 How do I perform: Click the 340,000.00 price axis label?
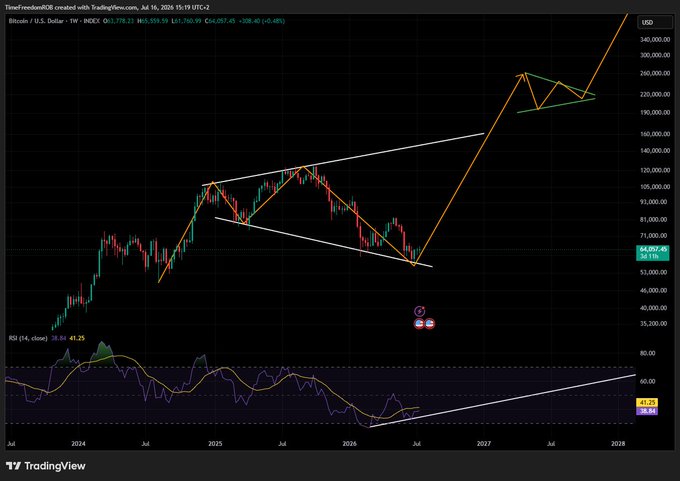point(655,39)
